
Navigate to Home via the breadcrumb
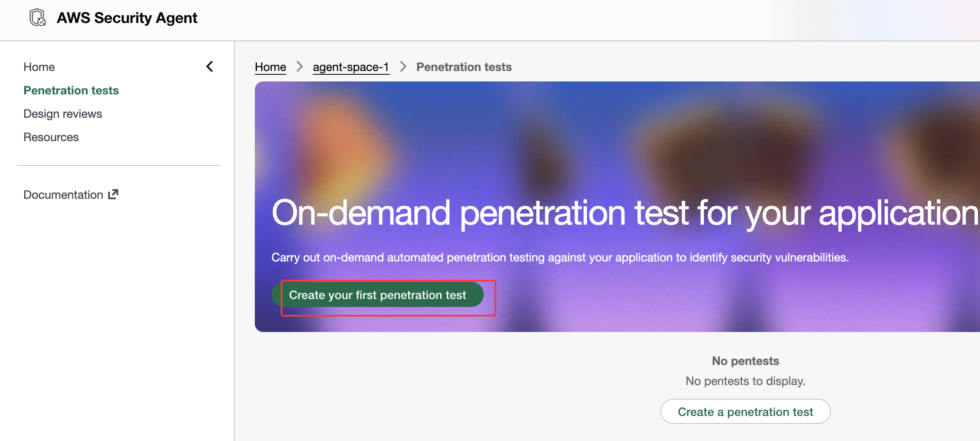270,67
